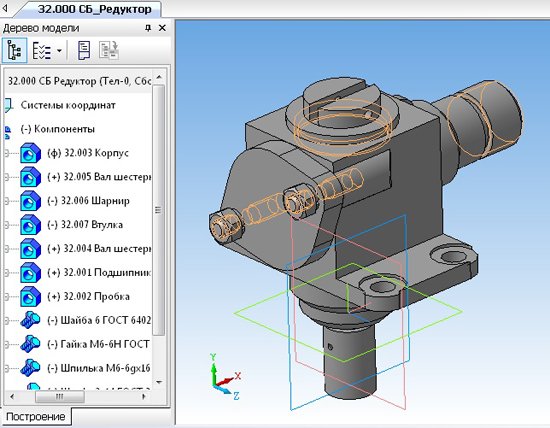Expand the 32.007 Втулка node
The height and width of the screenshot is (428, 550).
(x=7, y=225)
